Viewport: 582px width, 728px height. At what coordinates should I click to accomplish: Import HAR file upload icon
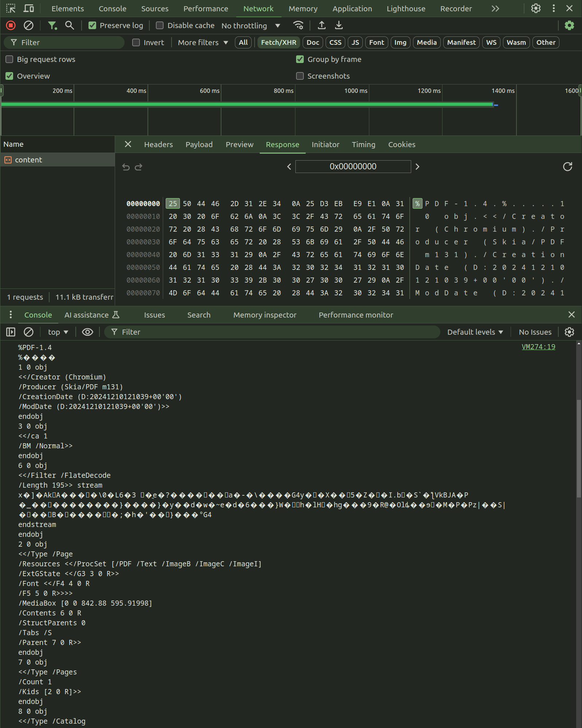click(x=322, y=25)
